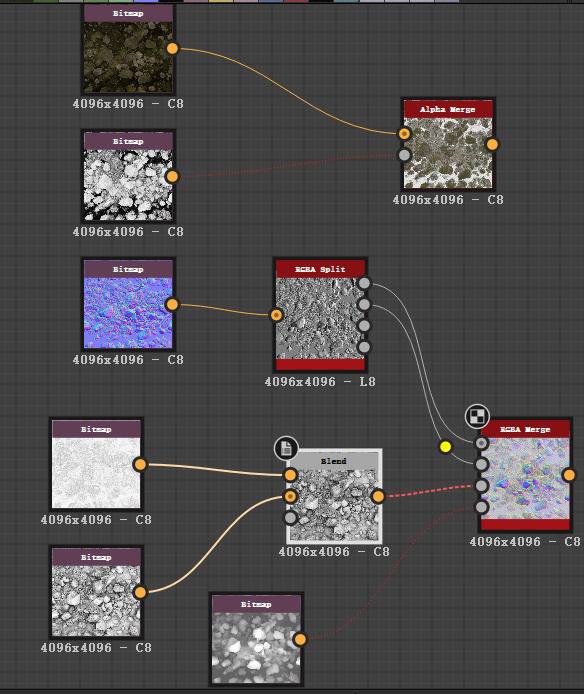Click Blend node background input connector
This screenshot has width=584, height=694.
coord(290,496)
